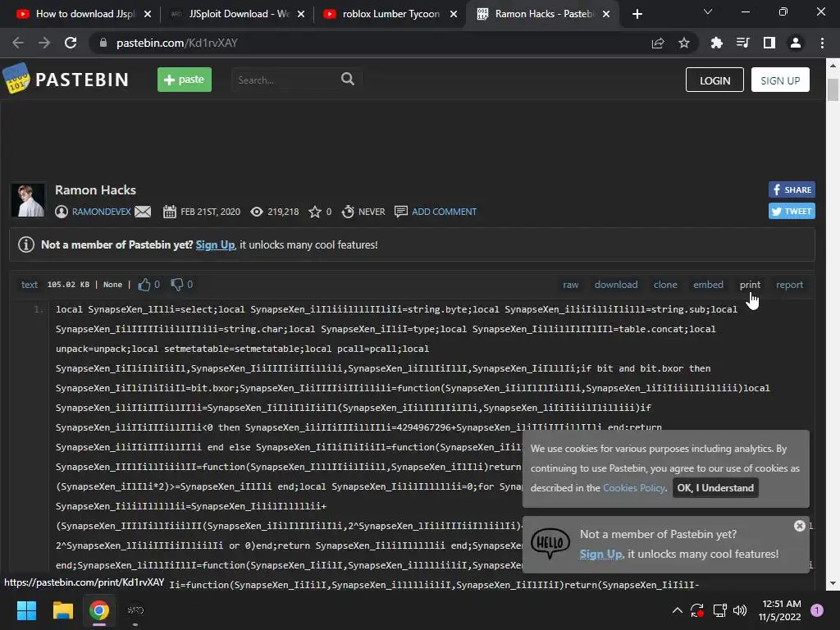840x630 pixels.
Task: Click the SIGN UP button
Action: pyautogui.click(x=780, y=80)
